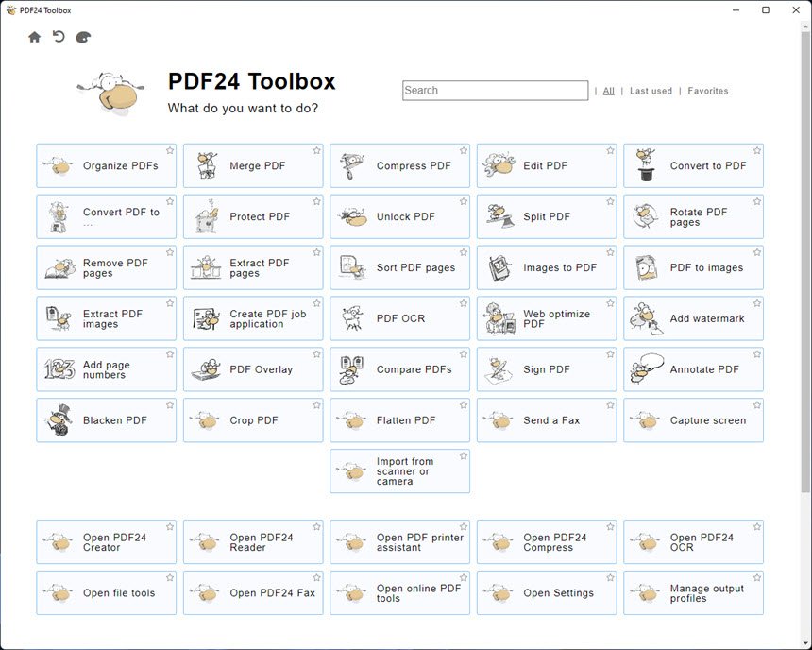Click the Open PDF24 OCR button
The image size is (812, 650).
pos(693,542)
